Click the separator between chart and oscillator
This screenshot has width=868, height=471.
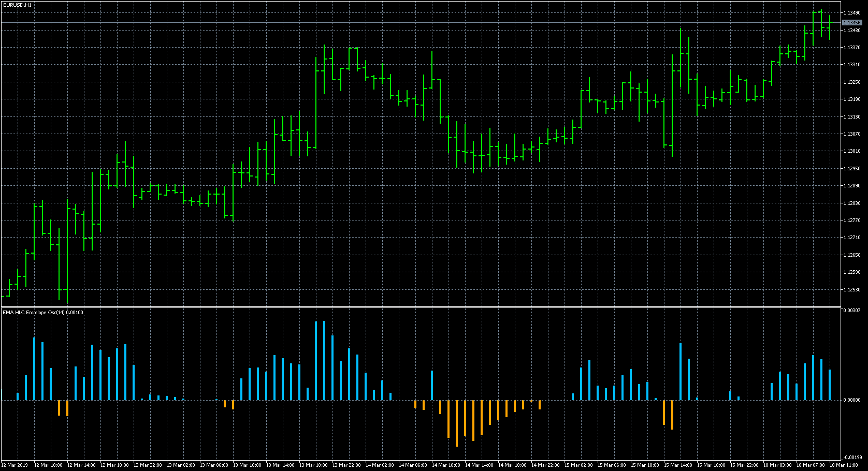tap(419, 307)
